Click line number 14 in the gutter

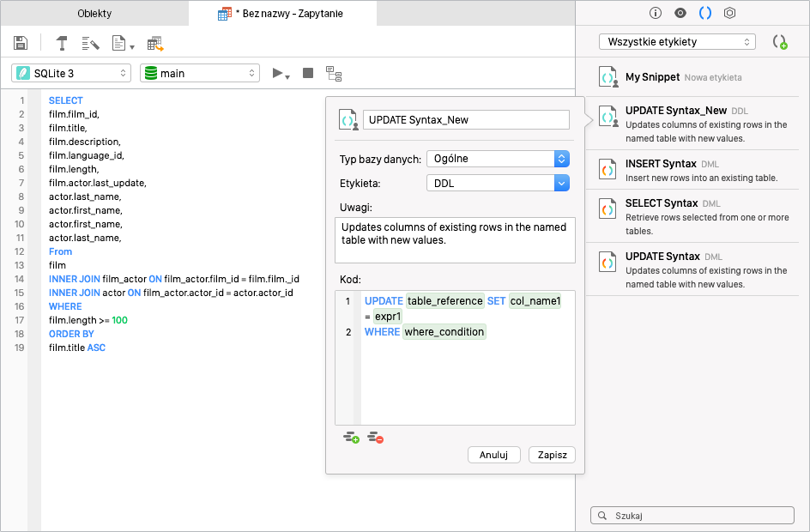19,279
